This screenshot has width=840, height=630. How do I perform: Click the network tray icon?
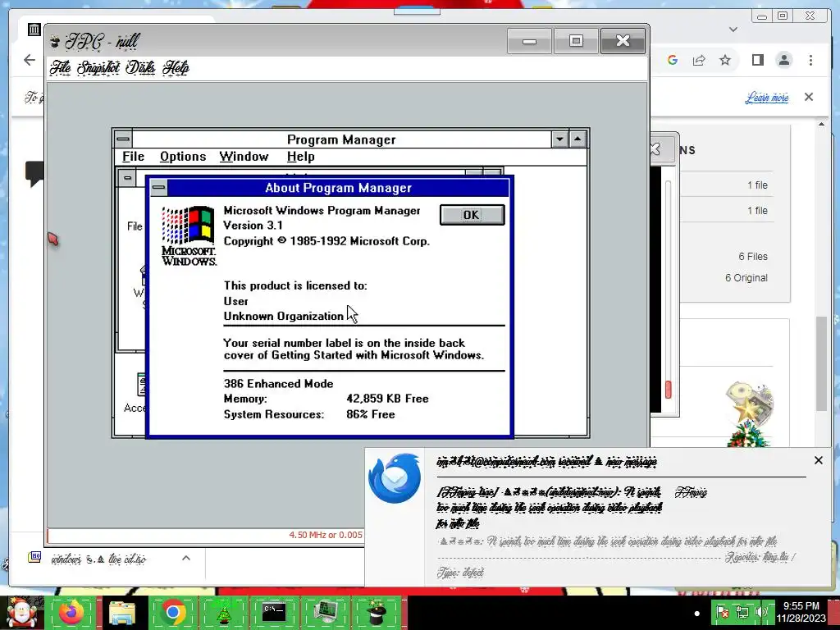coord(742,612)
